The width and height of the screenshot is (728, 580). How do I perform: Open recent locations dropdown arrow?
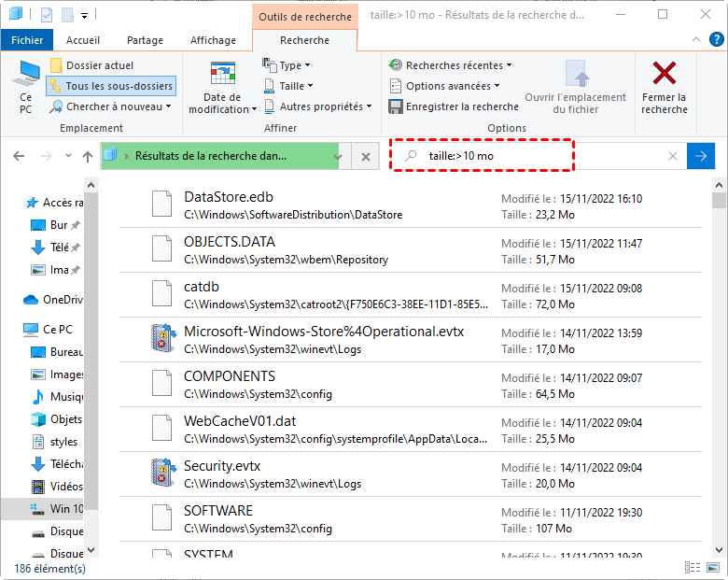[69, 156]
